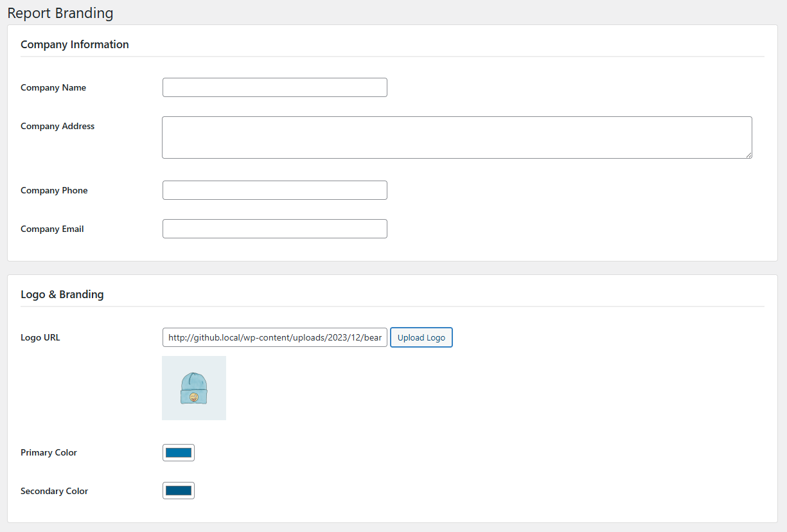Image resolution: width=787 pixels, height=532 pixels.
Task: Click the Company Email label
Action: click(52, 229)
